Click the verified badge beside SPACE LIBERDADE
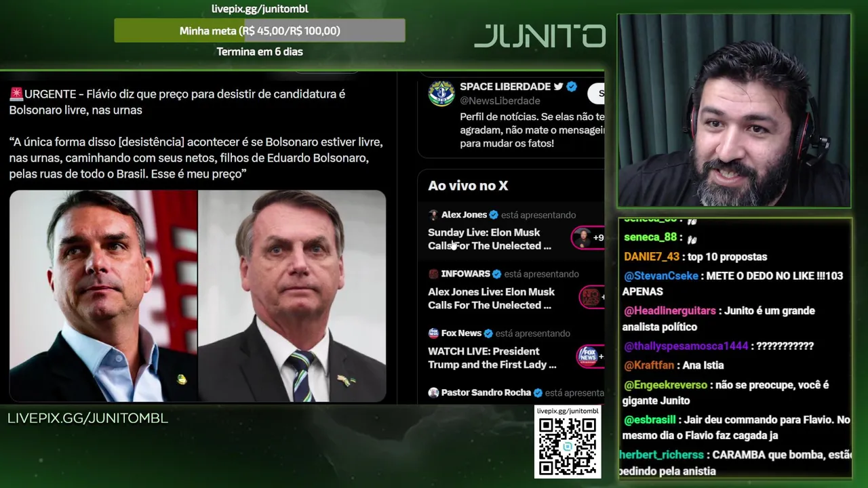 (572, 87)
